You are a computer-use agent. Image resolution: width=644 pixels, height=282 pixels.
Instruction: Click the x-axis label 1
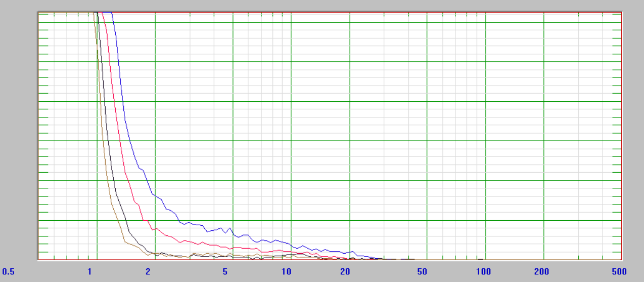[x=89, y=271]
